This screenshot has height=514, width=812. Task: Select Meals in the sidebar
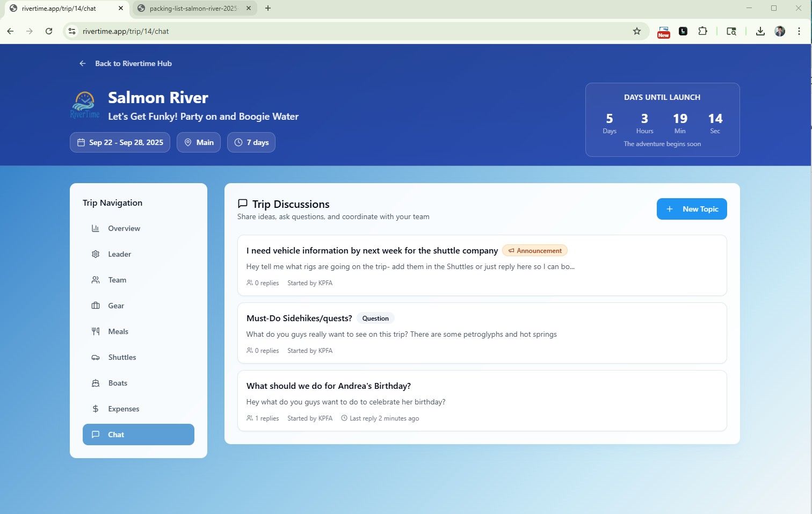coord(118,331)
